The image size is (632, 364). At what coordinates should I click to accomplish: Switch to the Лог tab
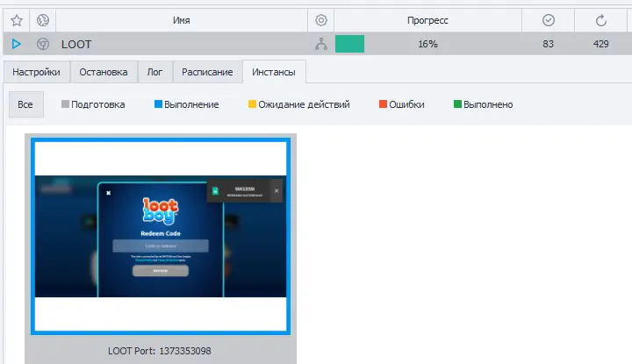tap(154, 72)
